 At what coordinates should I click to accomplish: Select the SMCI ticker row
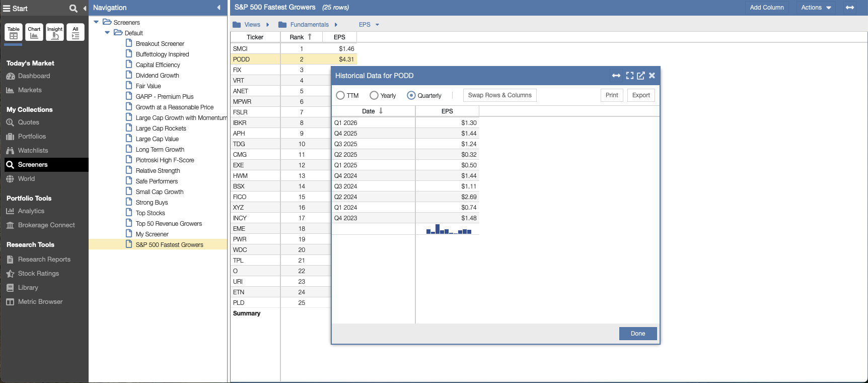point(294,49)
